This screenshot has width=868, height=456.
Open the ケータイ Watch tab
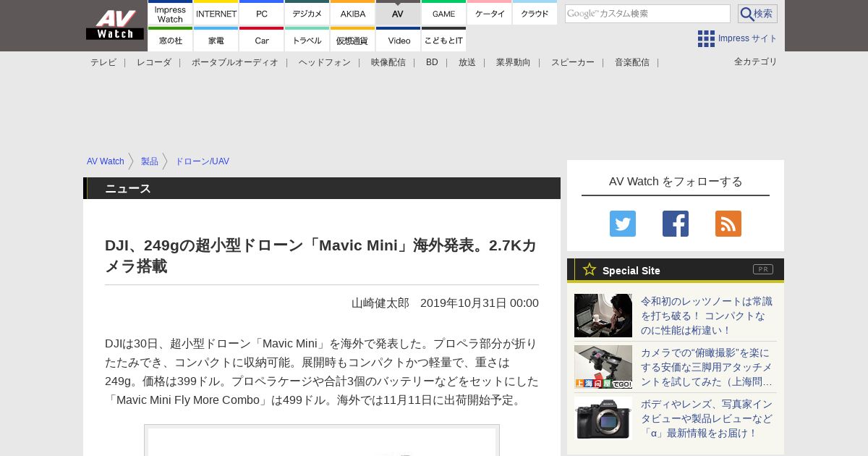point(490,13)
